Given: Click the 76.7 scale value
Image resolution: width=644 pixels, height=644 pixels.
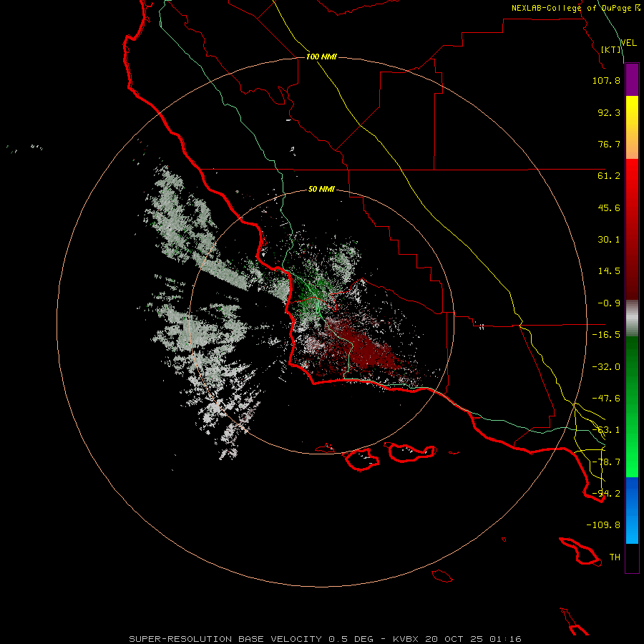Looking at the screenshot, I should click(609, 144).
